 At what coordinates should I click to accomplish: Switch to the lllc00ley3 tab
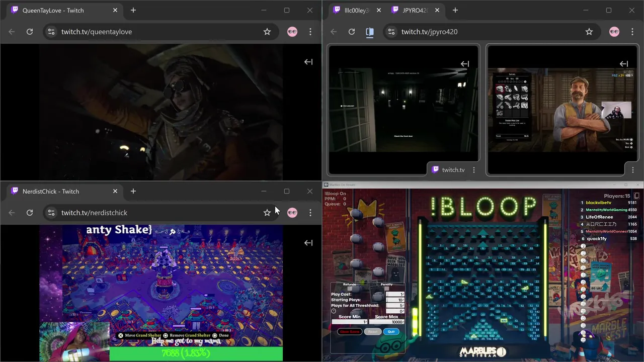357,10
